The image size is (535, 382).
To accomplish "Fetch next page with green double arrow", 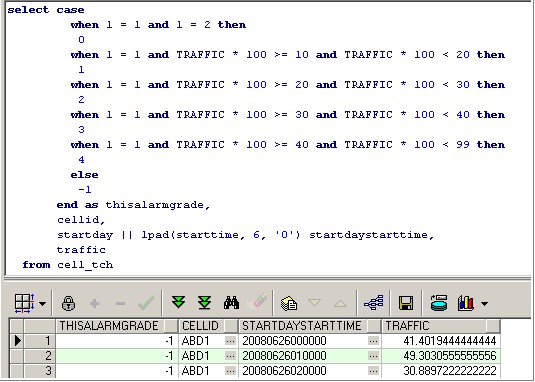I will (178, 303).
